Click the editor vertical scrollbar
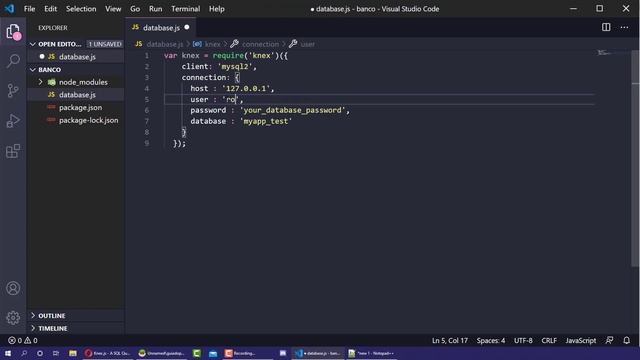 pyautogui.click(x=635, y=159)
